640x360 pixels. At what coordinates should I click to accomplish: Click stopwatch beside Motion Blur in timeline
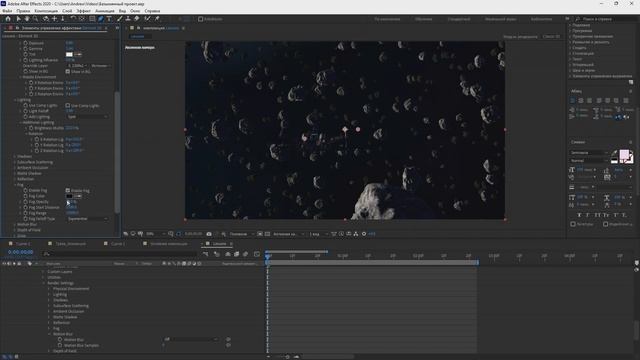60,340
